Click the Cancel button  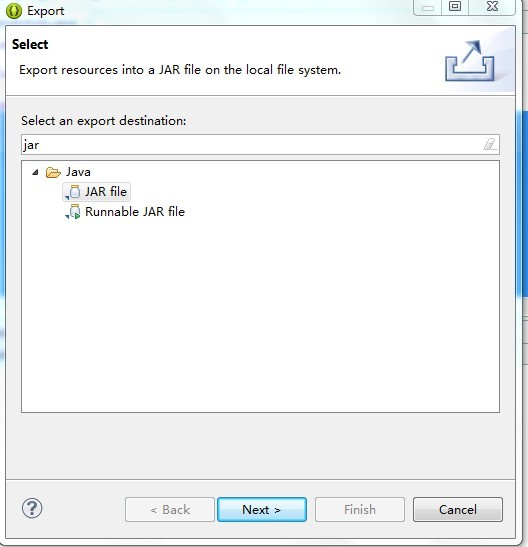(458, 510)
